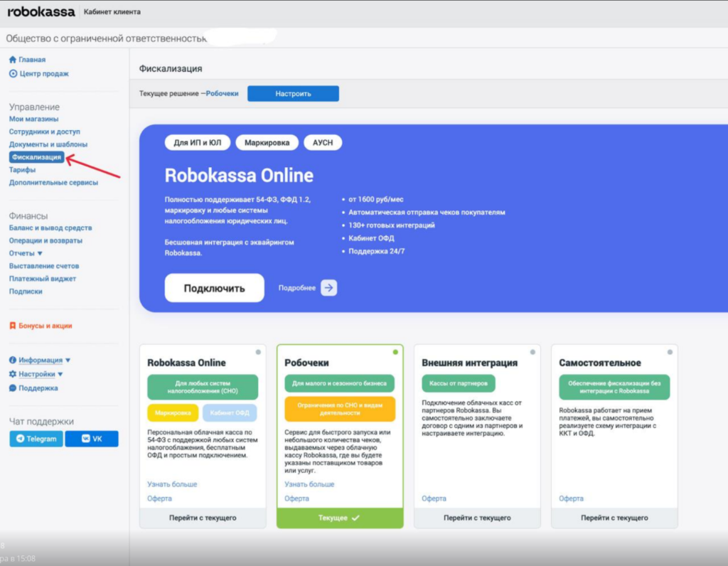This screenshot has width=728, height=566.
Task: Click the Маркировка tag in banner
Action: point(267,143)
